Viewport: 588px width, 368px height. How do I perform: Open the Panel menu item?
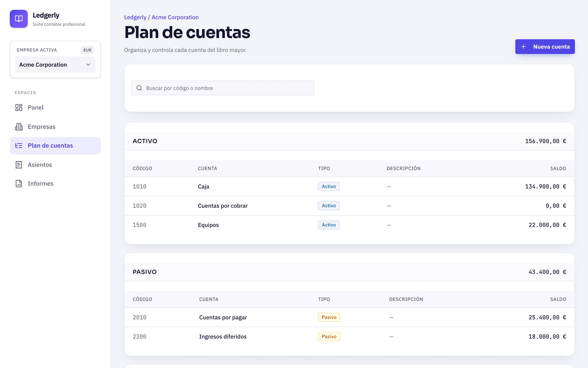pyautogui.click(x=55, y=108)
